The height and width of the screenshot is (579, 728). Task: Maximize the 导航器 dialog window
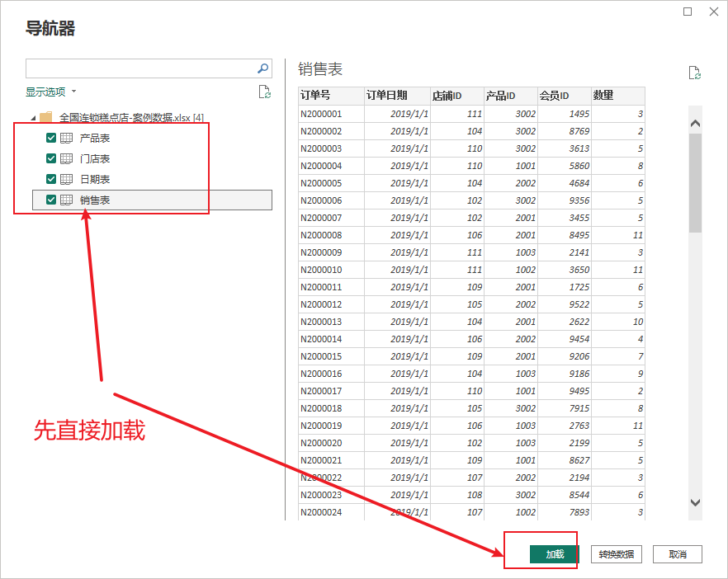[688, 12]
